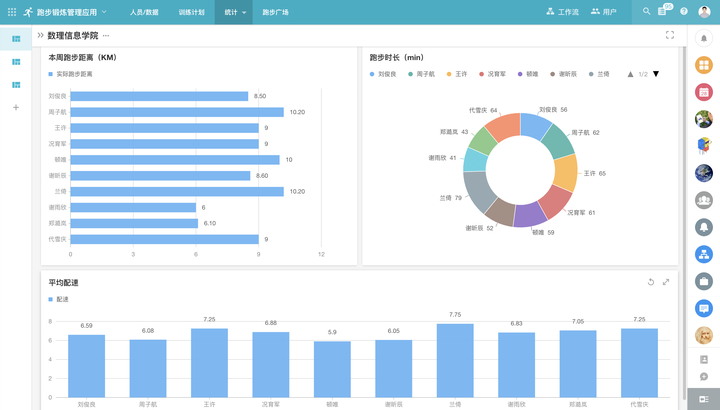Open the 统计 dropdown menu
Viewport: 720px width, 410px height.
(x=234, y=12)
